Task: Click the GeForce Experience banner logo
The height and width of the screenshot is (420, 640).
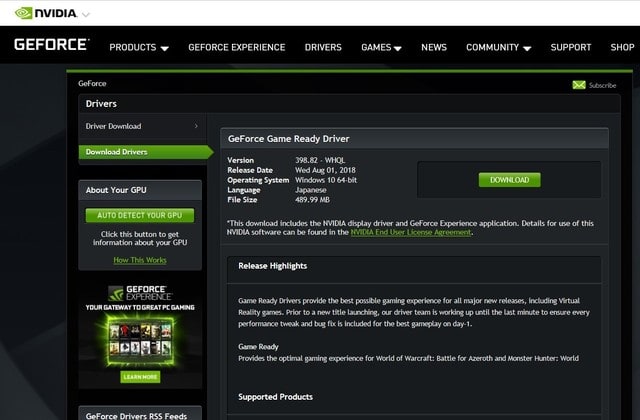Action: pos(140,293)
